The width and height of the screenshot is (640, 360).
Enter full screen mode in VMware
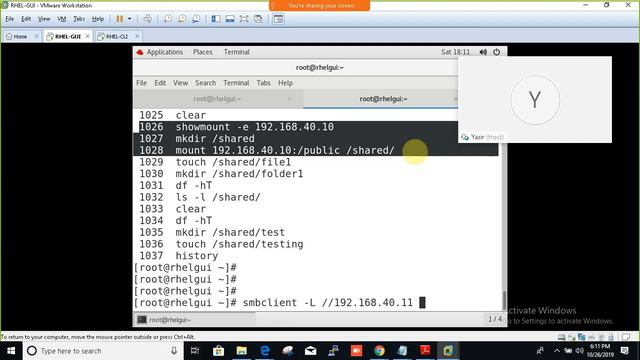pos(244,19)
